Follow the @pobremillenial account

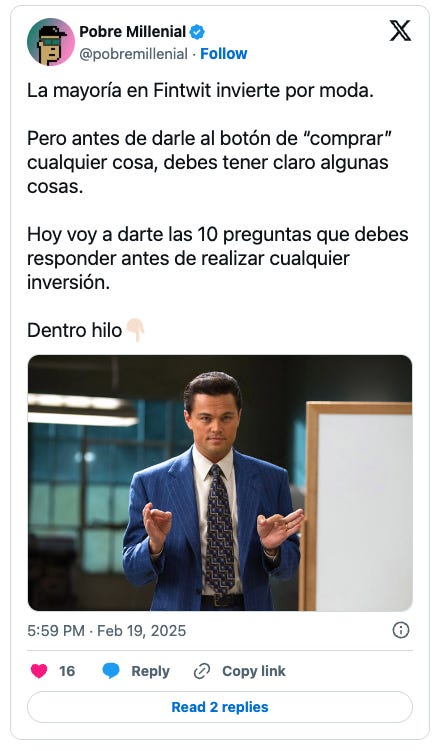click(x=224, y=54)
